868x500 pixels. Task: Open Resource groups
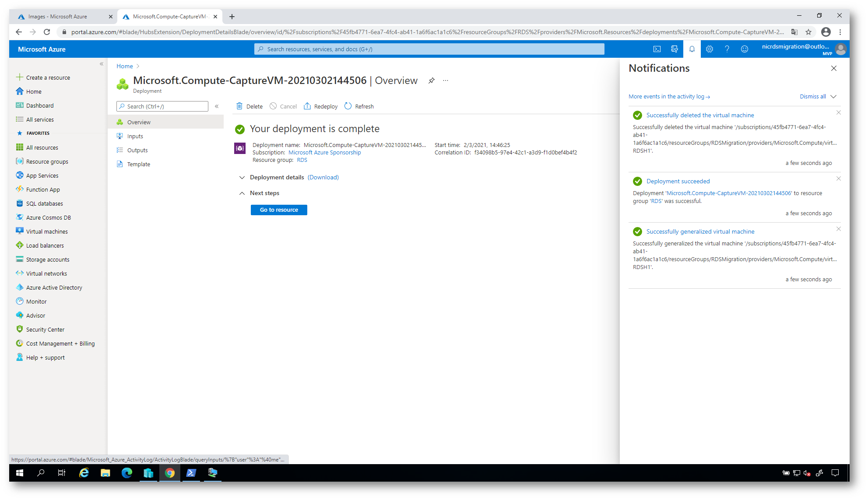point(42,161)
